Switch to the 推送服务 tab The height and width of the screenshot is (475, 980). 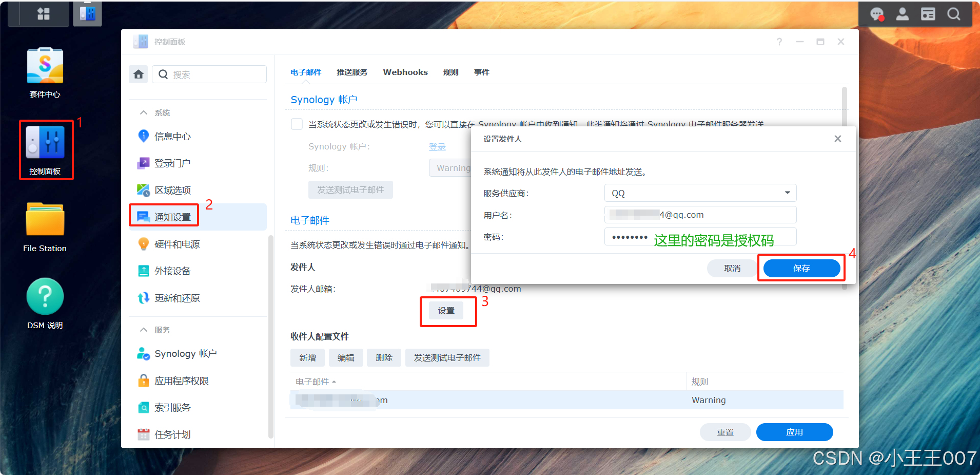pos(352,72)
